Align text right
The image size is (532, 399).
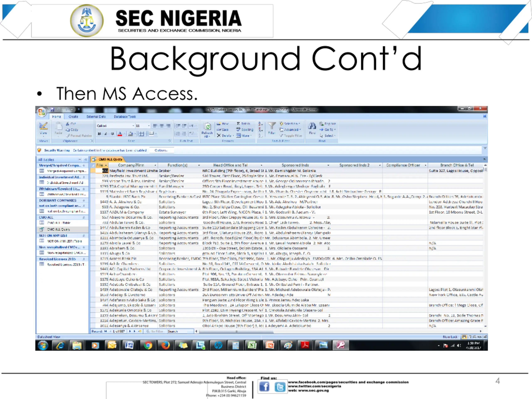point(168,126)
